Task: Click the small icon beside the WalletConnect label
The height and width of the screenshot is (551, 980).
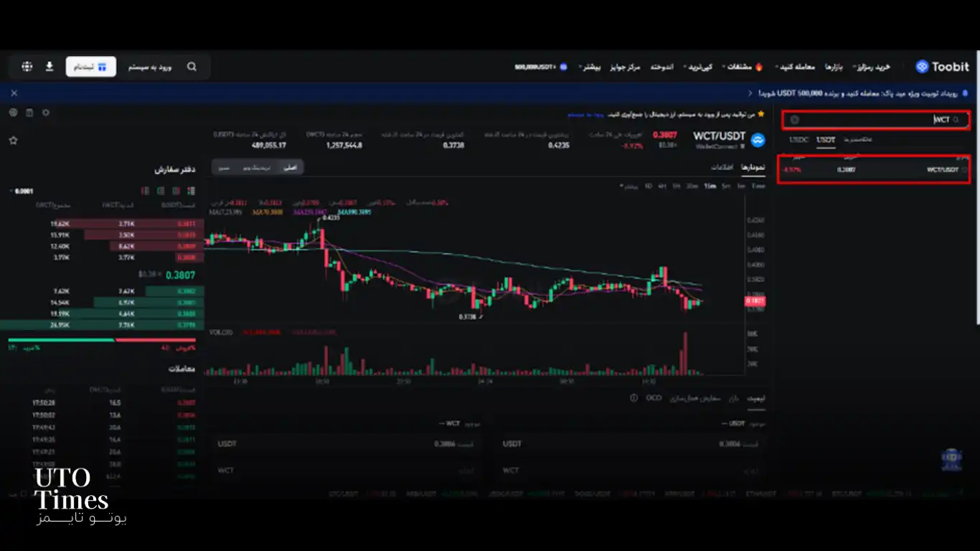Action: coord(743,146)
